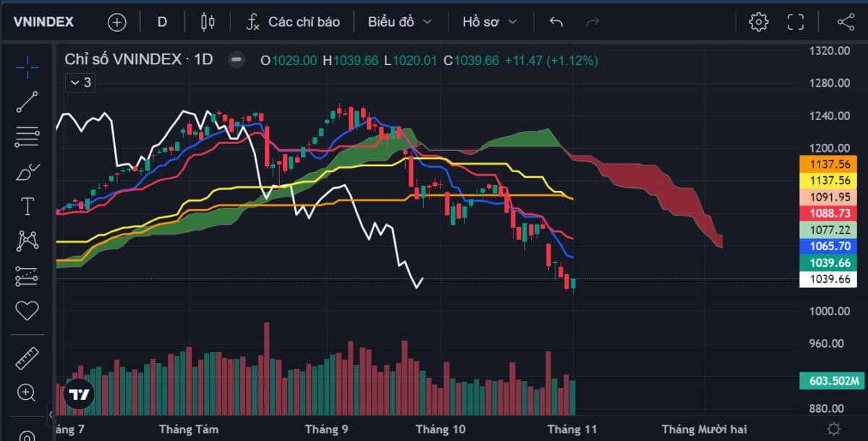Undo the last chart action
The height and width of the screenshot is (441, 868).
(x=556, y=22)
